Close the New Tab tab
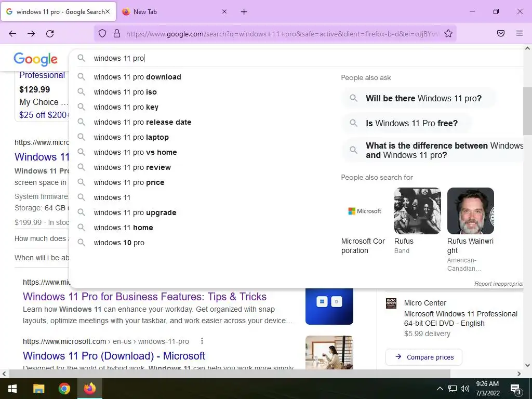The width and height of the screenshot is (532, 399). pos(224,11)
